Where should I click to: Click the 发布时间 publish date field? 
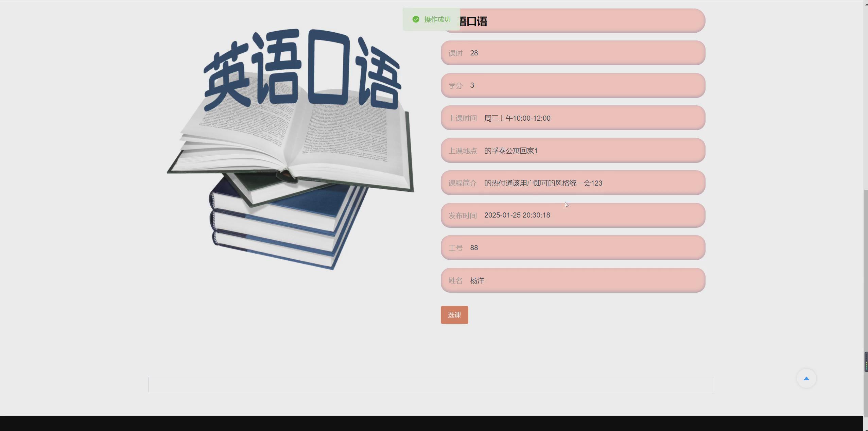(572, 215)
